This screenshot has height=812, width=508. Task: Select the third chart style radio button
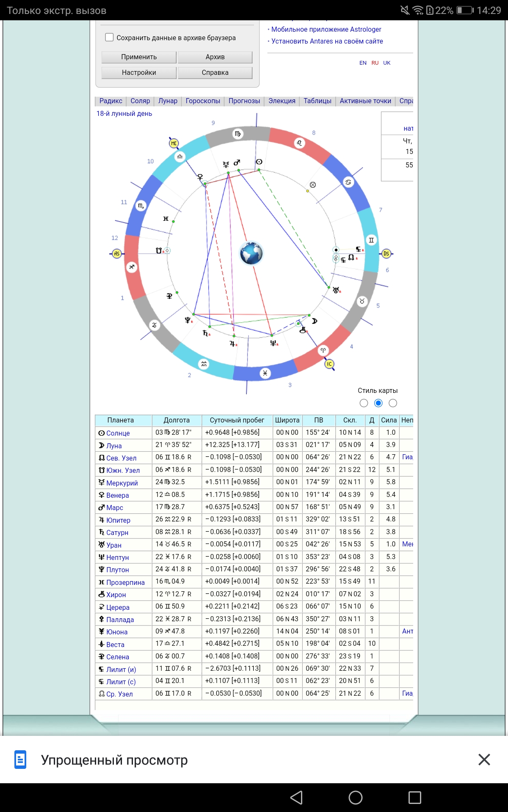coord(393,403)
